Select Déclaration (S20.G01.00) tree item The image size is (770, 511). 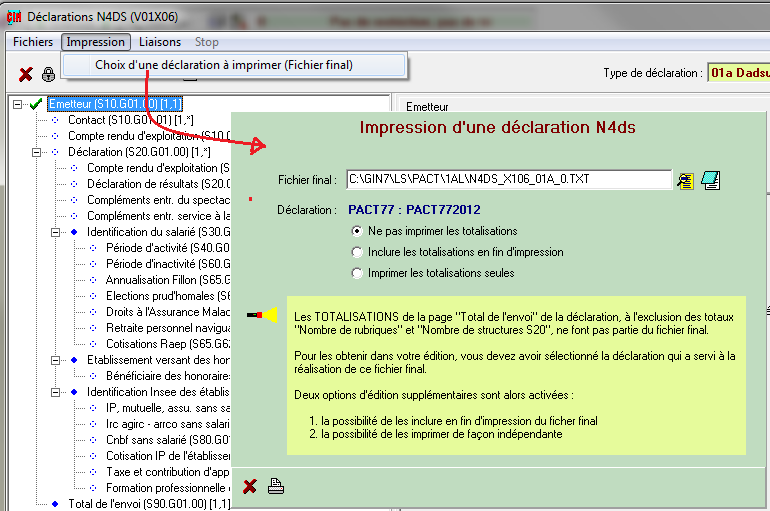click(139, 152)
